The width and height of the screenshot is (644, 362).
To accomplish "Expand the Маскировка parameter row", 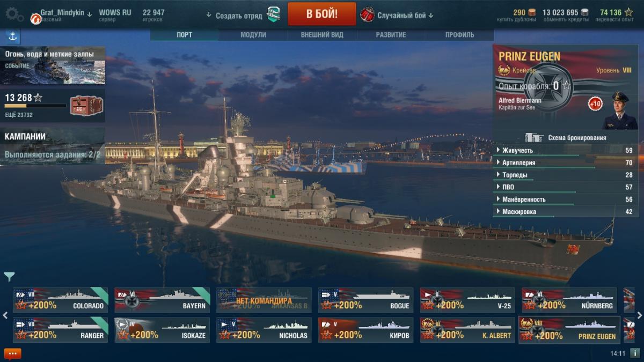I will coord(565,212).
